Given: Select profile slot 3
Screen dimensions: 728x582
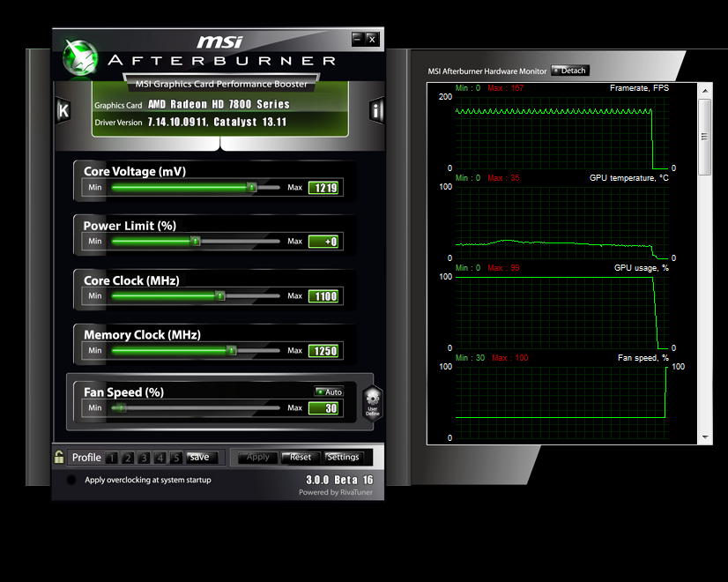Looking at the screenshot, I should coord(144,458).
